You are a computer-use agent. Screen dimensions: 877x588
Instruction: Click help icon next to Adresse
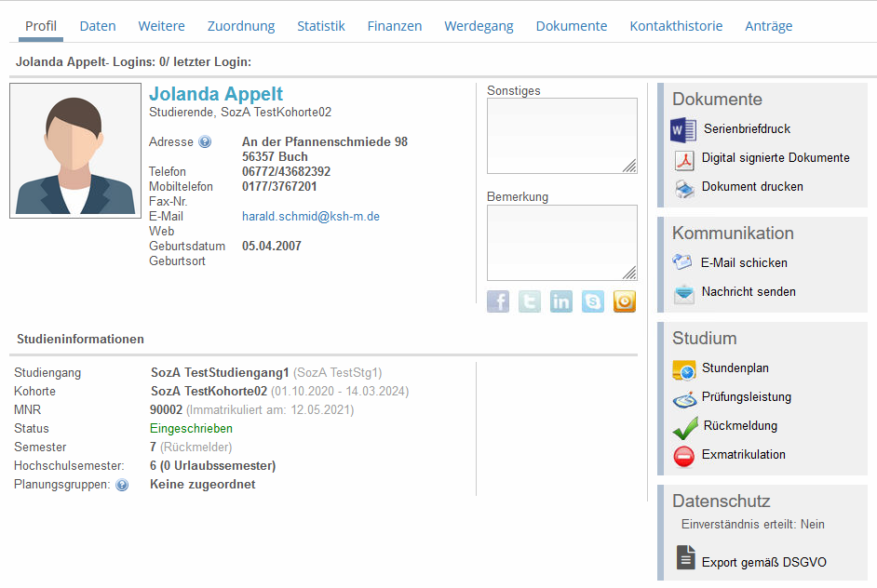205,142
